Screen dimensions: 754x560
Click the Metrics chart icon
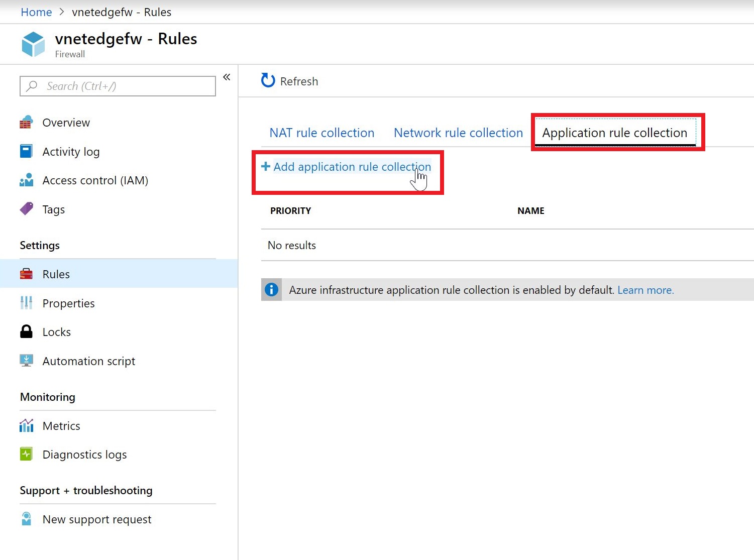(26, 426)
